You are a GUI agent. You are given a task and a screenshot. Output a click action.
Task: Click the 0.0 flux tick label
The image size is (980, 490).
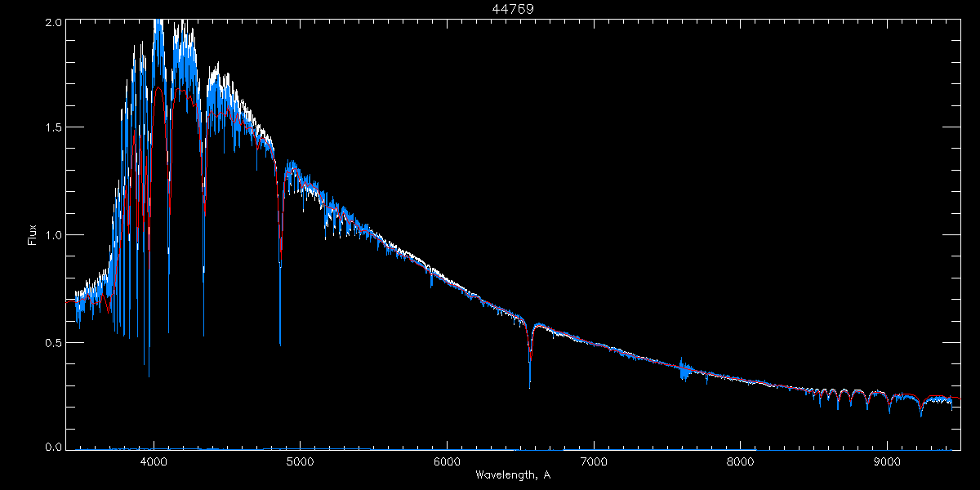(x=54, y=448)
